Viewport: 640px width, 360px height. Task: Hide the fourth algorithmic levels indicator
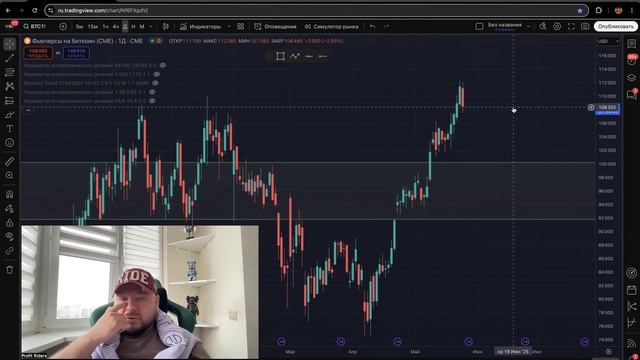click(152, 92)
